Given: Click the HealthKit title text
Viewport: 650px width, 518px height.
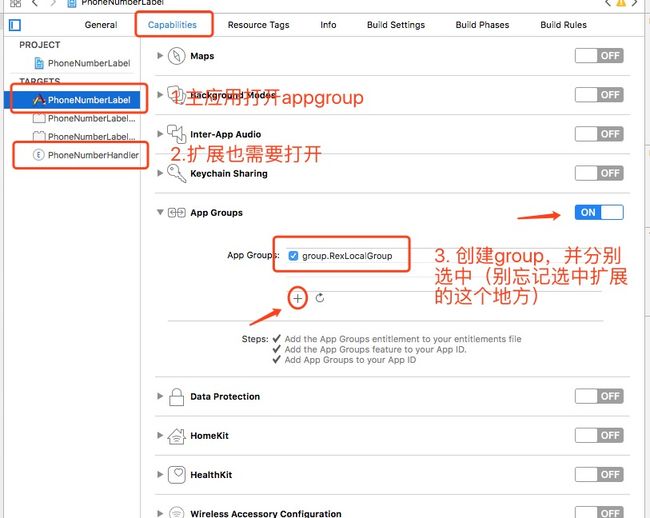Looking at the screenshot, I should [211, 475].
